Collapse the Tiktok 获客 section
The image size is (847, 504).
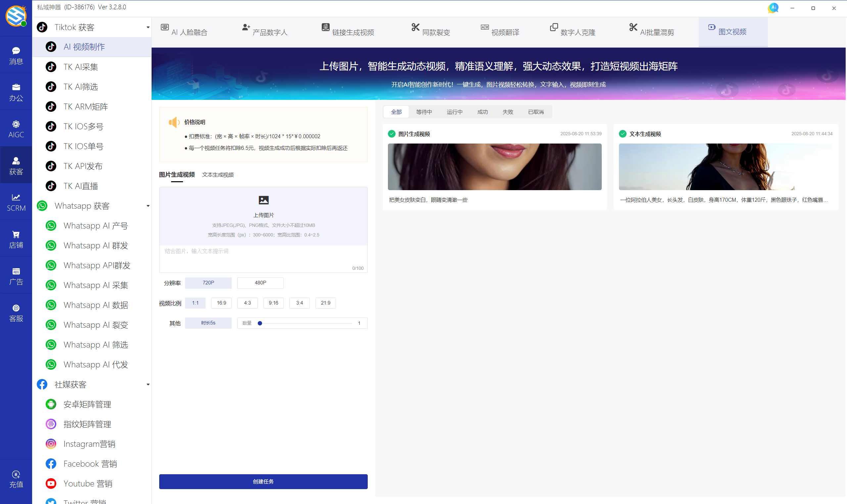click(x=148, y=27)
